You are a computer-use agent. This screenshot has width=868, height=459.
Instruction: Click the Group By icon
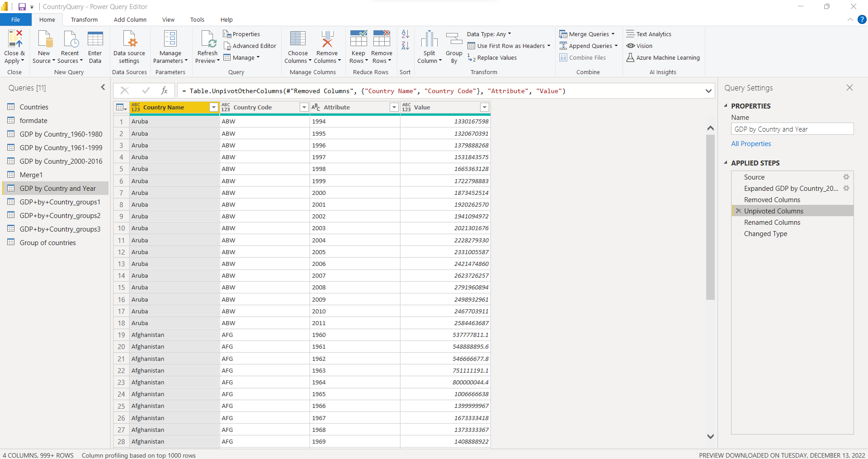point(454,39)
